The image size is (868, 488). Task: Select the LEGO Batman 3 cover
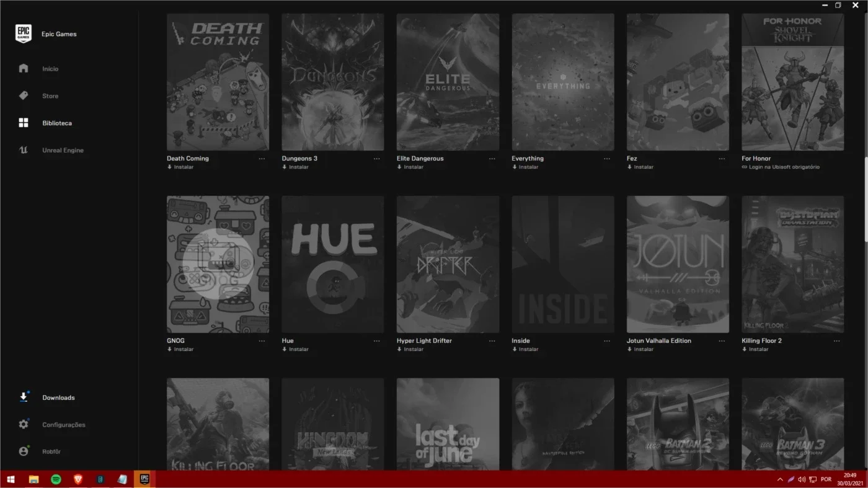point(793,424)
